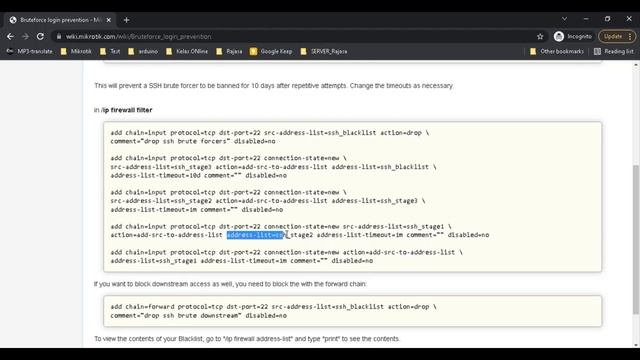Click the sentence about blocking downstream access
Viewport: 640px width, 360px height.
pyautogui.click(x=230, y=284)
